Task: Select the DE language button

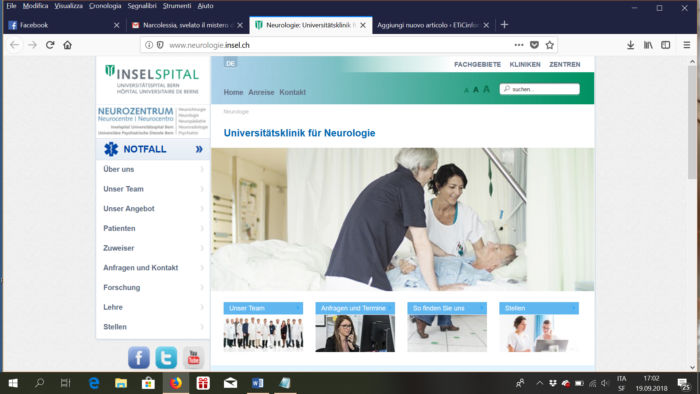Action: pos(230,63)
